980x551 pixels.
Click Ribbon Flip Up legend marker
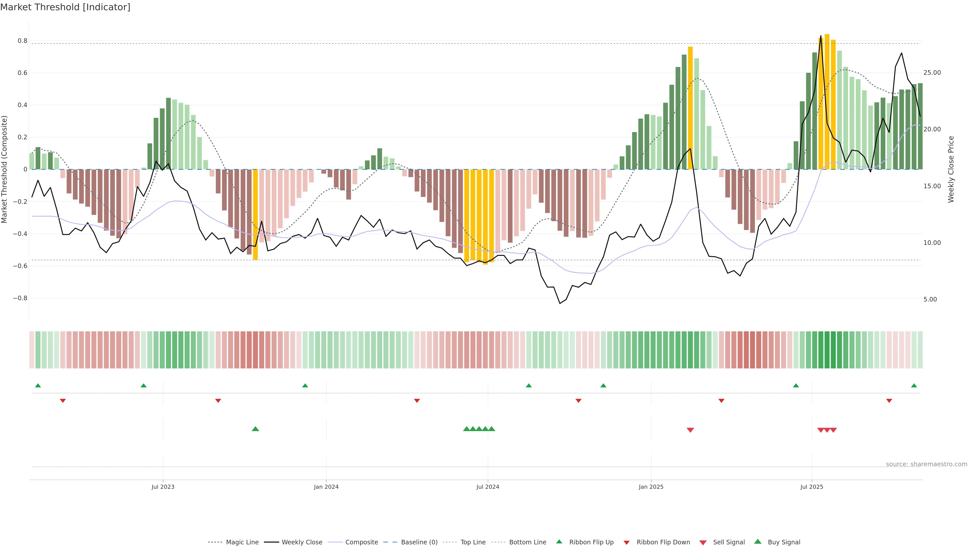click(559, 542)
